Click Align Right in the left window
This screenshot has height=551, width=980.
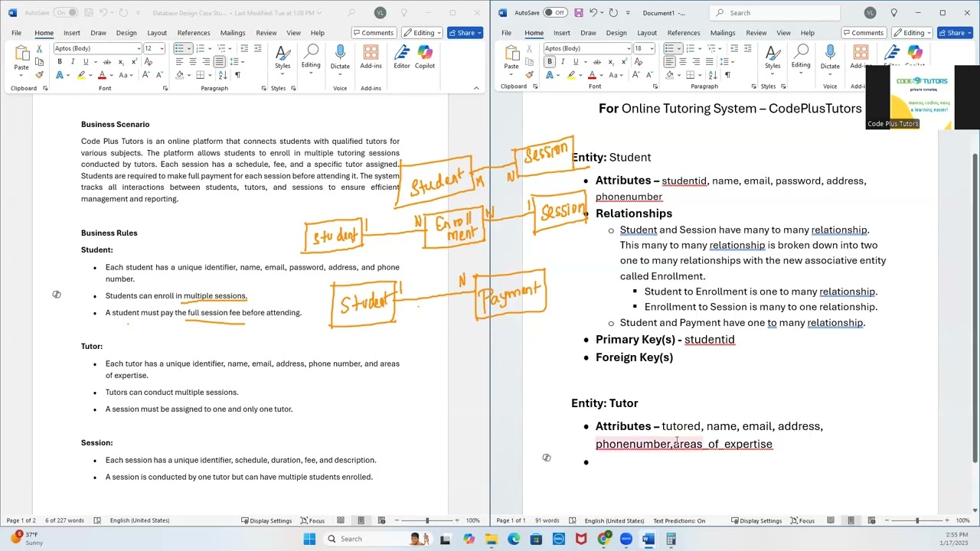click(206, 62)
